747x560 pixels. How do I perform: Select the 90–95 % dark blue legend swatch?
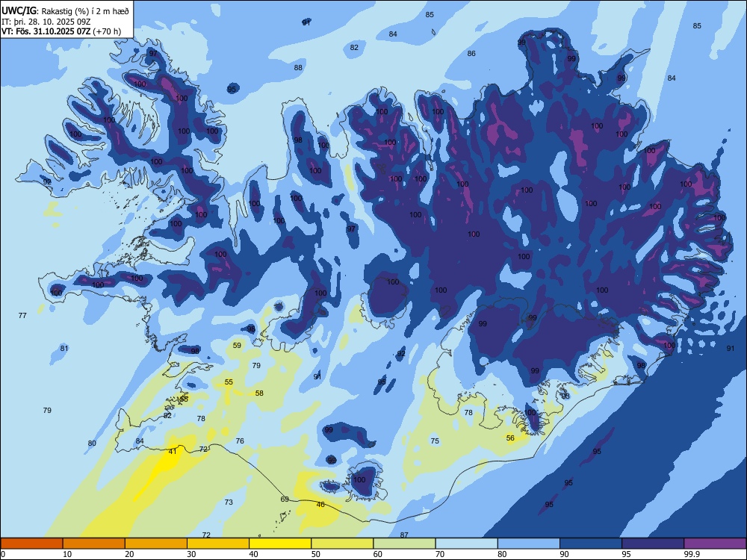(x=591, y=544)
